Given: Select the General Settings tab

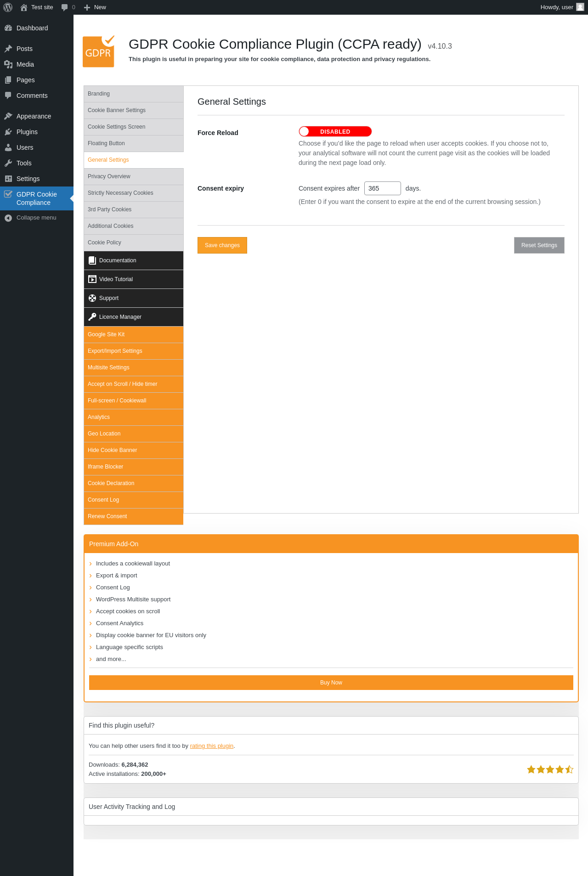Looking at the screenshot, I should (134, 160).
